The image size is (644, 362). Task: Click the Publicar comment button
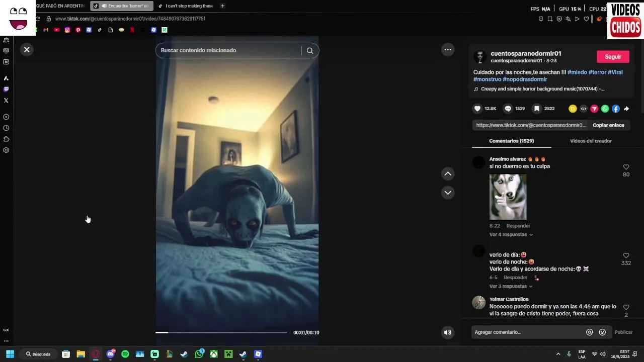(623, 332)
